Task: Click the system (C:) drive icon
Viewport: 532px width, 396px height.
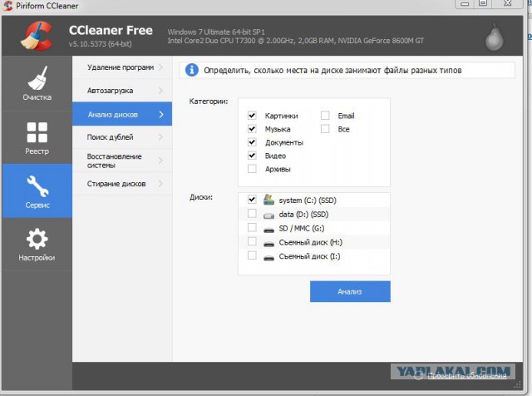Action: click(x=268, y=200)
